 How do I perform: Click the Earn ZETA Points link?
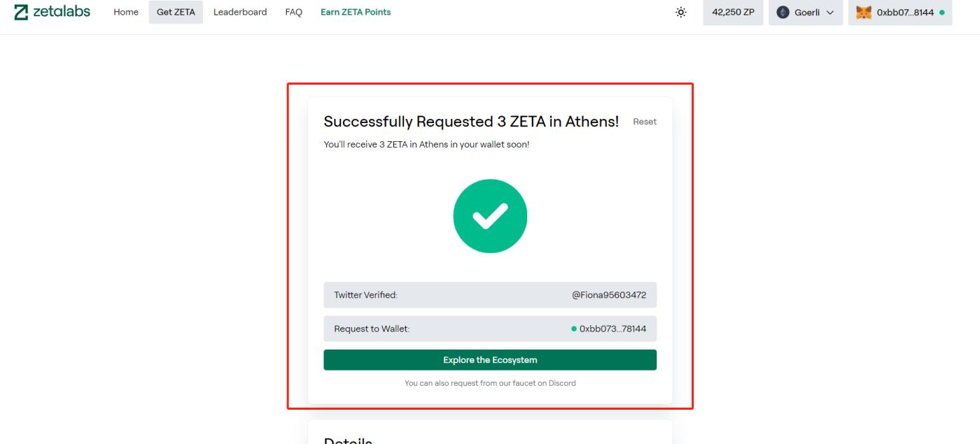[x=356, y=12]
